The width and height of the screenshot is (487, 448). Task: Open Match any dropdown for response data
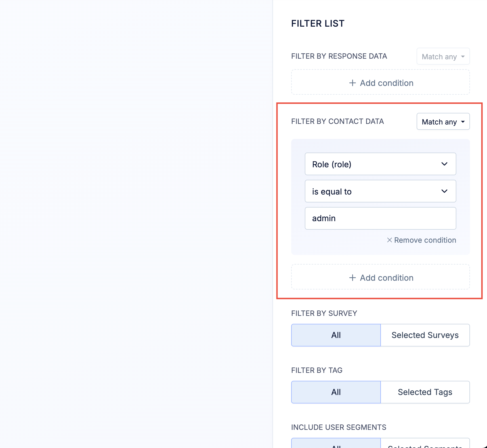coord(443,56)
